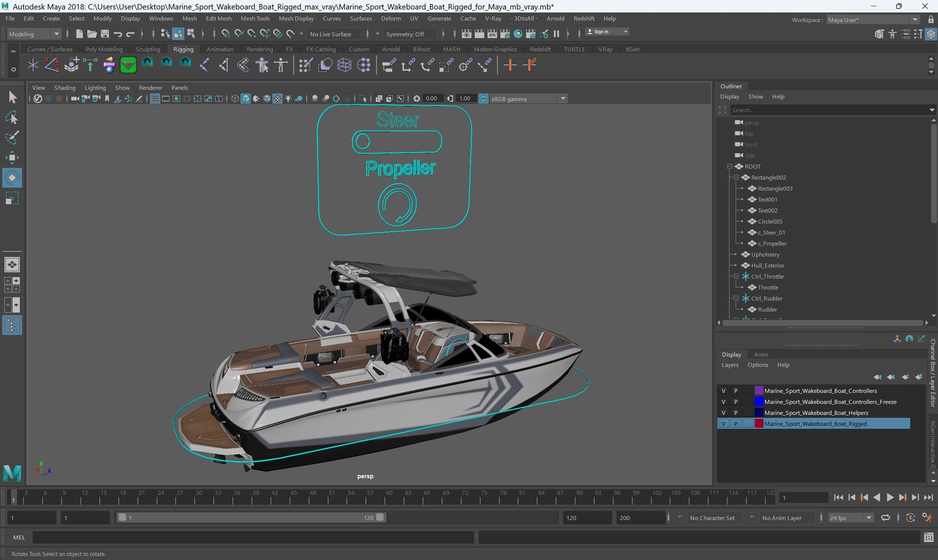The height and width of the screenshot is (560, 938).
Task: Click the Undo arrow icon
Action: click(118, 34)
